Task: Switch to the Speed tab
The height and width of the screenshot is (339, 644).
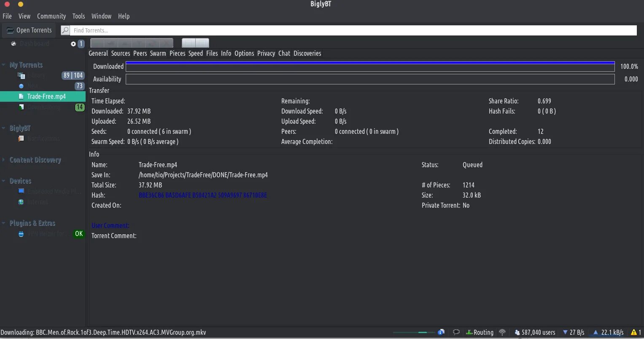Action: [196, 53]
